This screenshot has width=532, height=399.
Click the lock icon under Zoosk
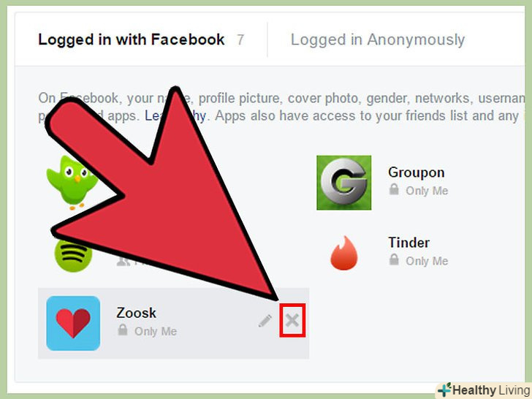pyautogui.click(x=123, y=330)
